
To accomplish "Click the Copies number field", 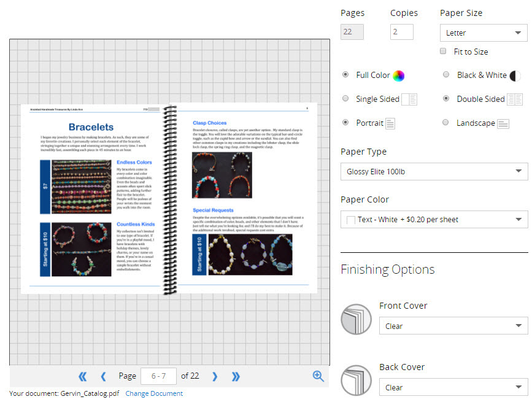I will [x=401, y=32].
